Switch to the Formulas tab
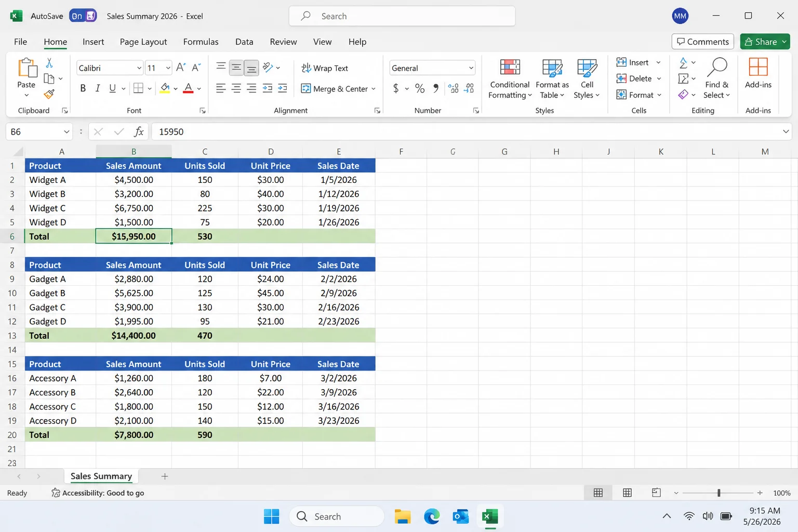The height and width of the screenshot is (532, 798). (x=201, y=42)
